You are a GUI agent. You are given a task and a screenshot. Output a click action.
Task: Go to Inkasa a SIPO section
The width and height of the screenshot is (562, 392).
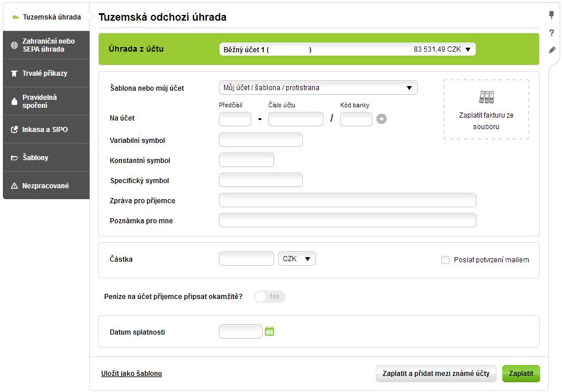point(45,130)
